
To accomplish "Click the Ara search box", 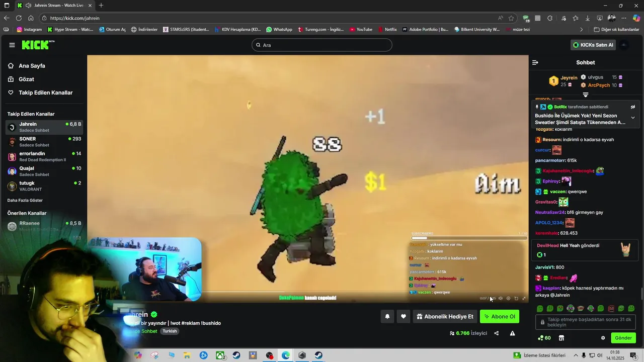I will pos(321,45).
